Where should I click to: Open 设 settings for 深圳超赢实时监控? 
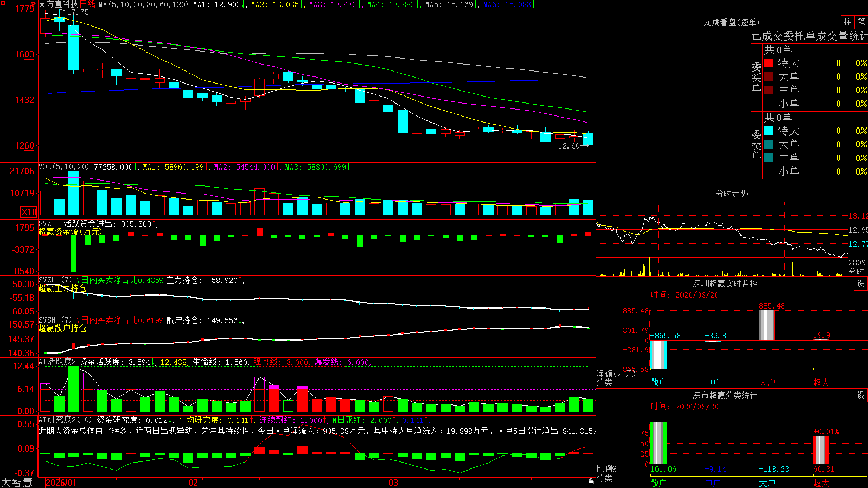coord(860,284)
